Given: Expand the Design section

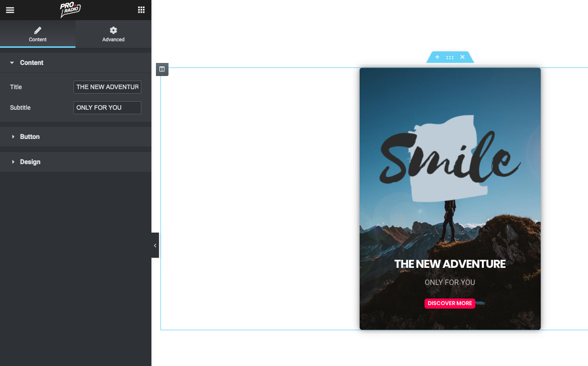Looking at the screenshot, I should (30, 162).
